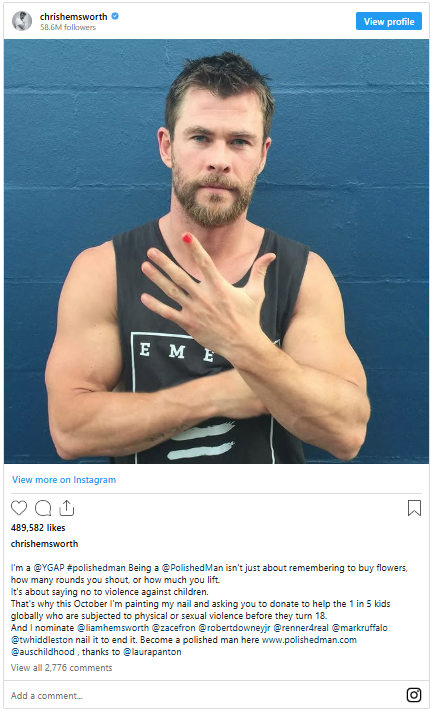Open chrishemsworth username in header
The height and width of the screenshot is (714, 435).
73,16
